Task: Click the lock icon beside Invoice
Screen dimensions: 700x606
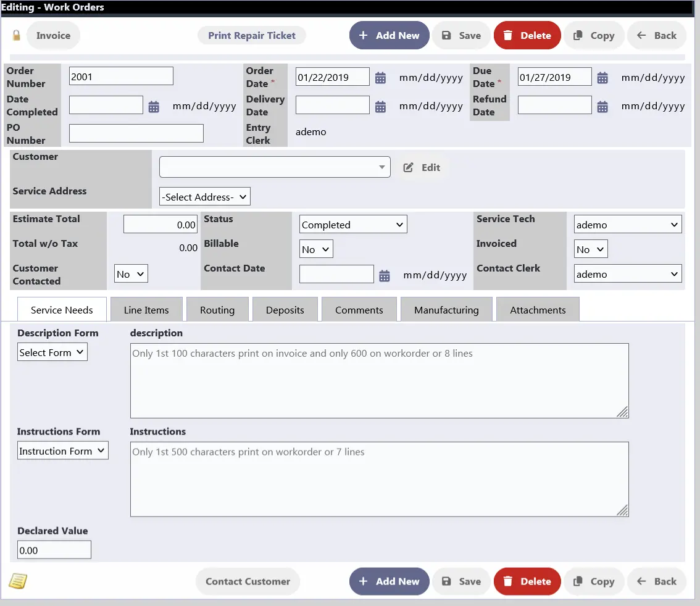Action: (17, 35)
